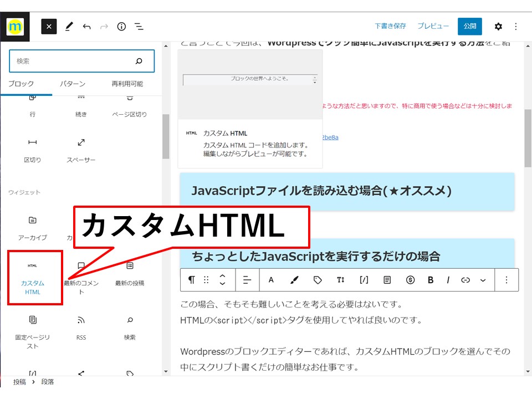Switch to the パターン tab
Image resolution: width=532 pixels, height=399 pixels.
73,84
